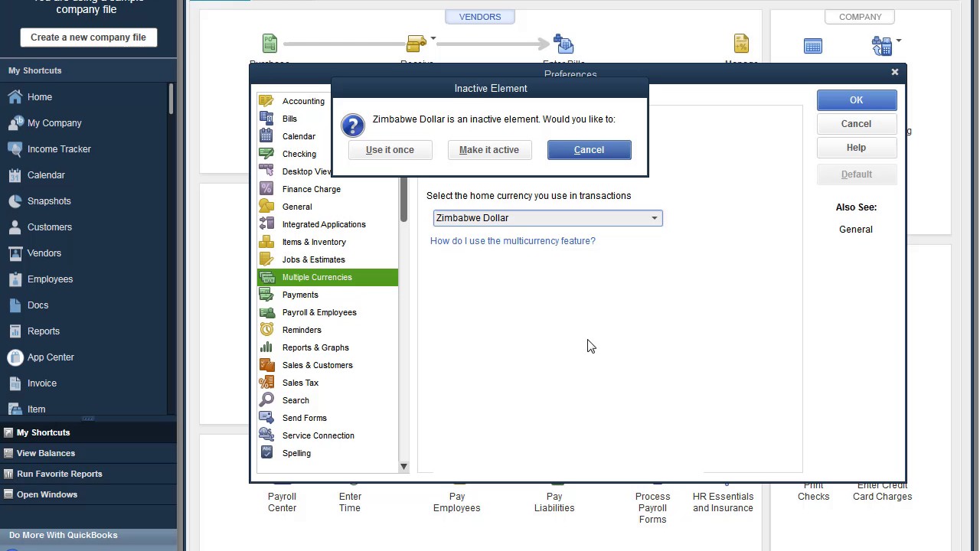Click the VENDORS section label
This screenshot has width=980, height=551.
pyautogui.click(x=480, y=17)
